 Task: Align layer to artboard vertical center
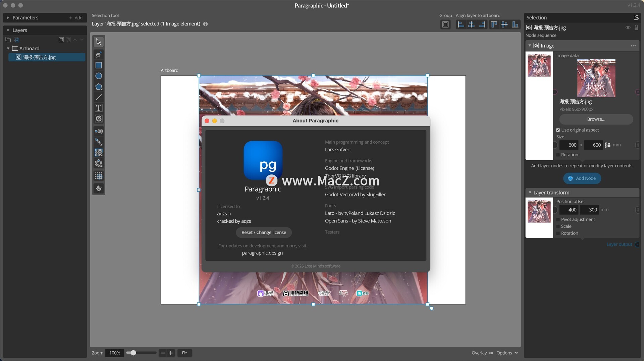tap(504, 24)
